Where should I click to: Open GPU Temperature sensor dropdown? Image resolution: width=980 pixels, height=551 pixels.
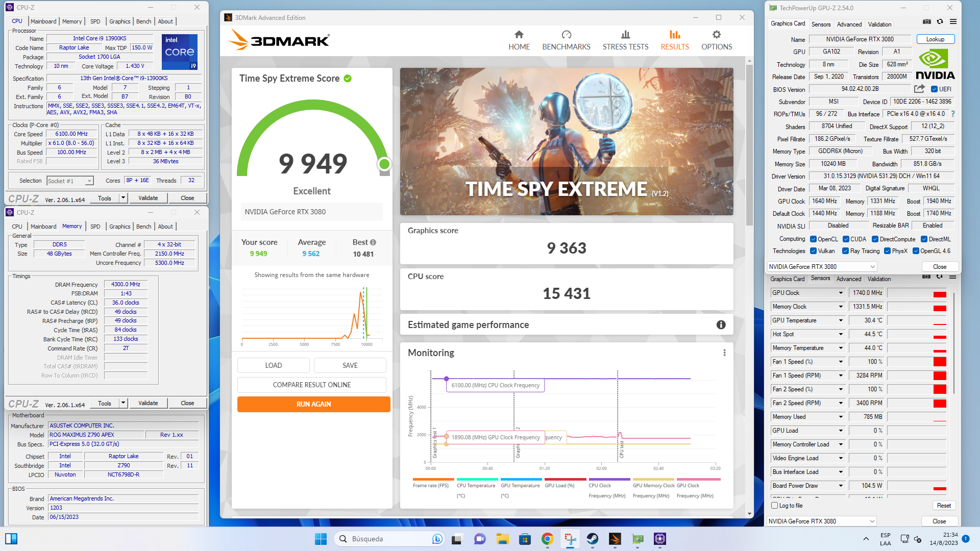pos(841,320)
